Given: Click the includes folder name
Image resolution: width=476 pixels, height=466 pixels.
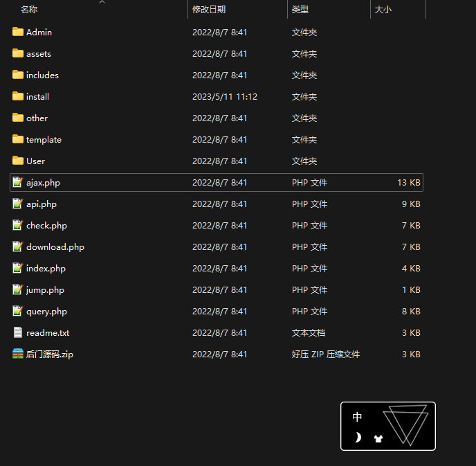Looking at the screenshot, I should pyautogui.click(x=42, y=75).
